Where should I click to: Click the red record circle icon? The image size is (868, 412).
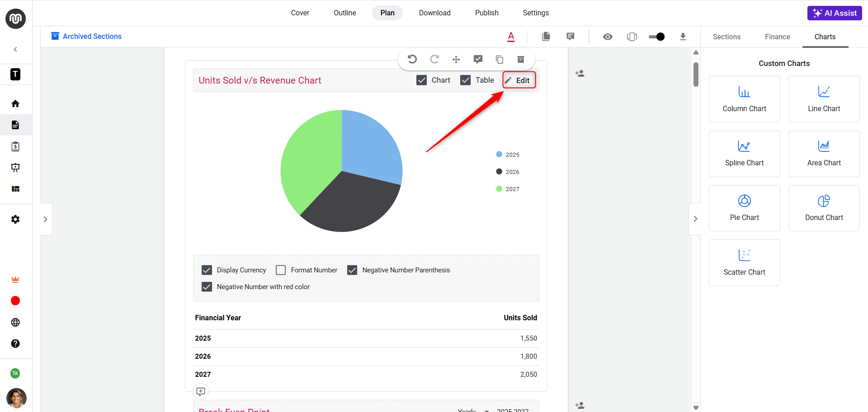[15, 301]
